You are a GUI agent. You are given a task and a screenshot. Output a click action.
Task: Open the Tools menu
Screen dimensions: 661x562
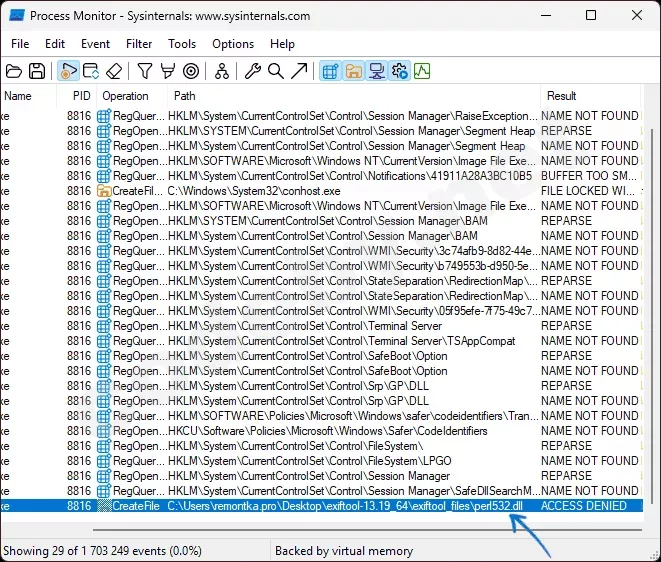pyautogui.click(x=182, y=44)
